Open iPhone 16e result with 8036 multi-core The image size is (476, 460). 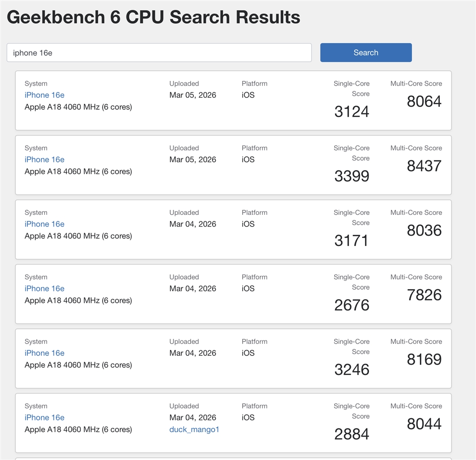click(x=45, y=224)
